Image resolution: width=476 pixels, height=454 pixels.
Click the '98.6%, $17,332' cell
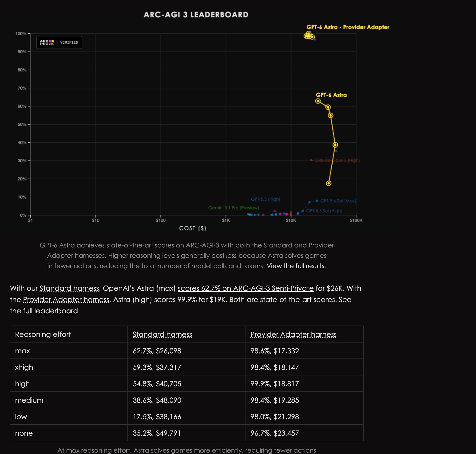tap(304, 351)
